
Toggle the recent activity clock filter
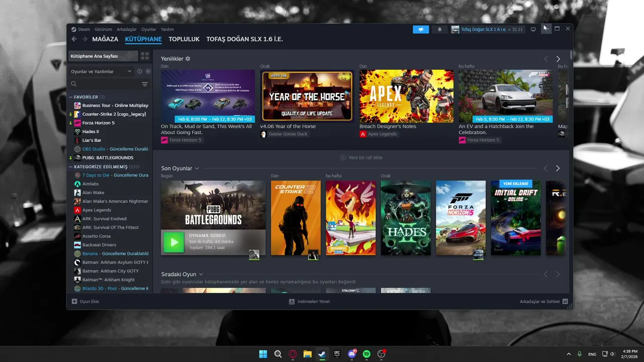(x=139, y=71)
